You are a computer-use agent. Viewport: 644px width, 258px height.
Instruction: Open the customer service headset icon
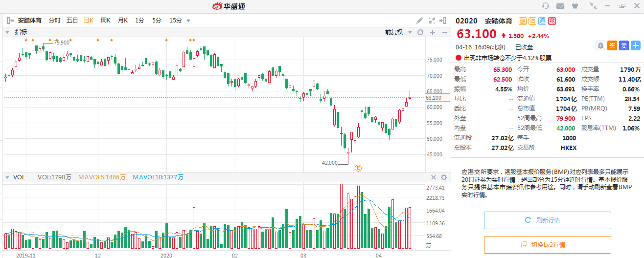(x=546, y=6)
